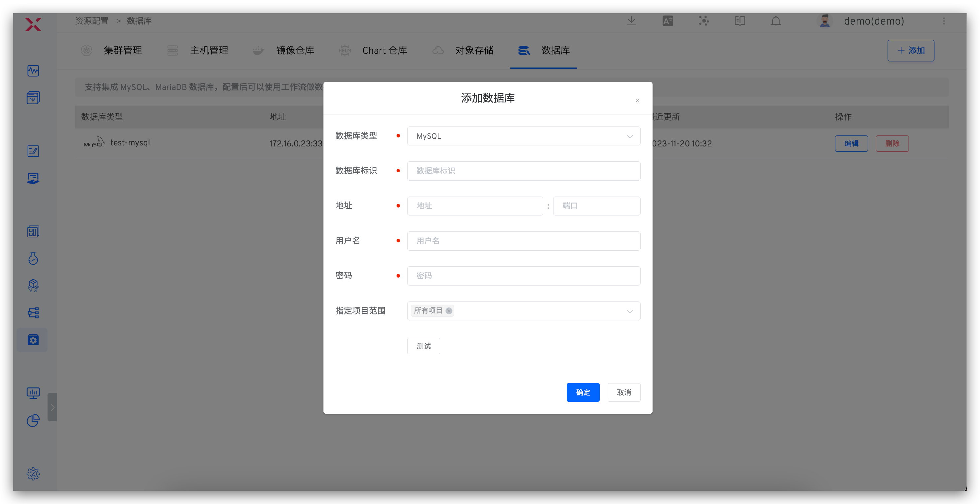The height and width of the screenshot is (504, 980).
Task: Click the download icon in top bar
Action: pos(631,21)
